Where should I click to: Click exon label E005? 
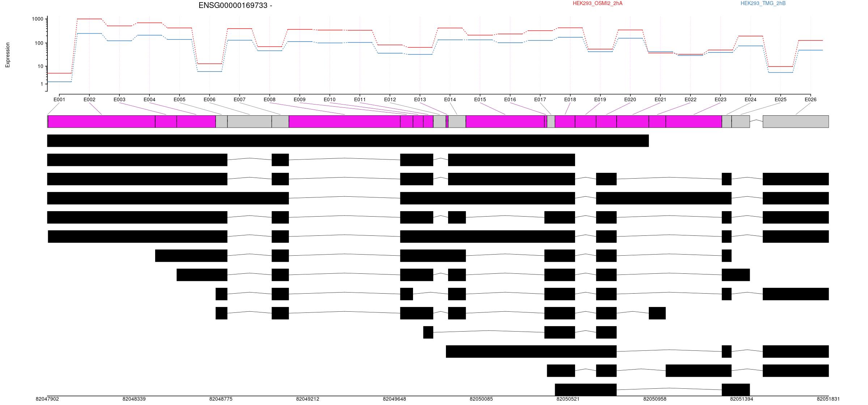click(x=179, y=99)
